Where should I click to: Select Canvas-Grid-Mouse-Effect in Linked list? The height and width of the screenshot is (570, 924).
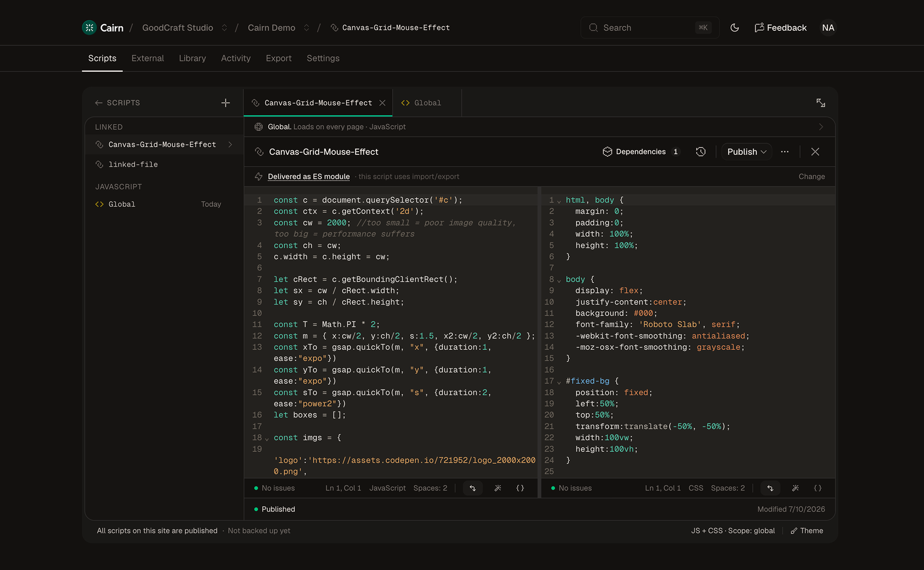[164, 144]
